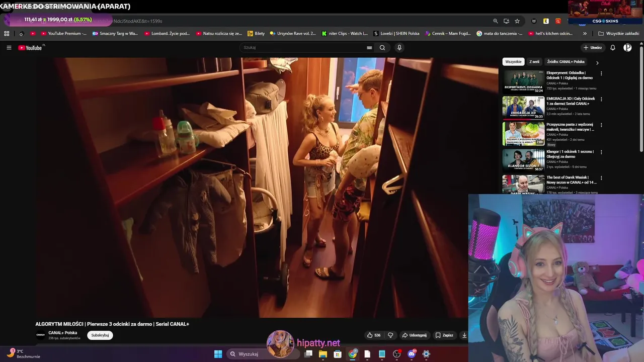Open the Eksperyment: Odsiadka thumbnail
This screenshot has height=362, width=644.
(x=523, y=81)
